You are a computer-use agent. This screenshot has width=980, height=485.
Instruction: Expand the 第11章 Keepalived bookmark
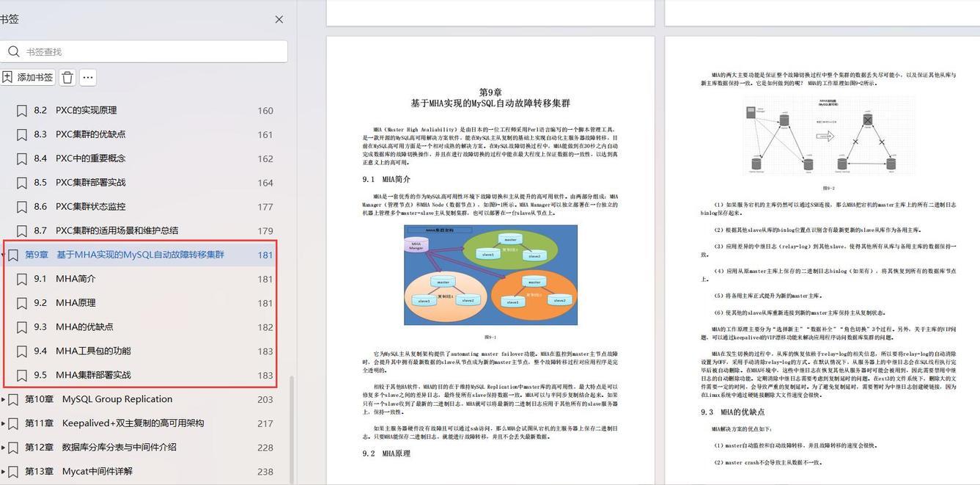[x=3, y=423]
